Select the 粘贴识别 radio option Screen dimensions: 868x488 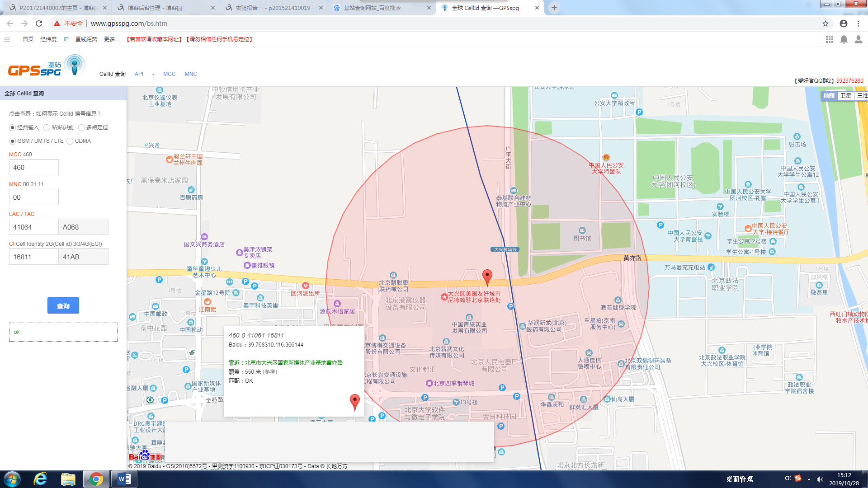(x=47, y=127)
